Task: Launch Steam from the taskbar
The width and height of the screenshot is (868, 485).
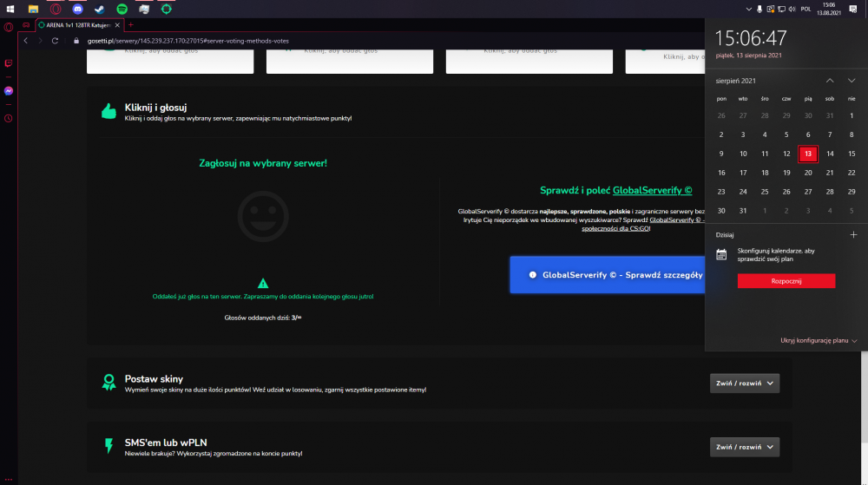Action: (x=100, y=9)
